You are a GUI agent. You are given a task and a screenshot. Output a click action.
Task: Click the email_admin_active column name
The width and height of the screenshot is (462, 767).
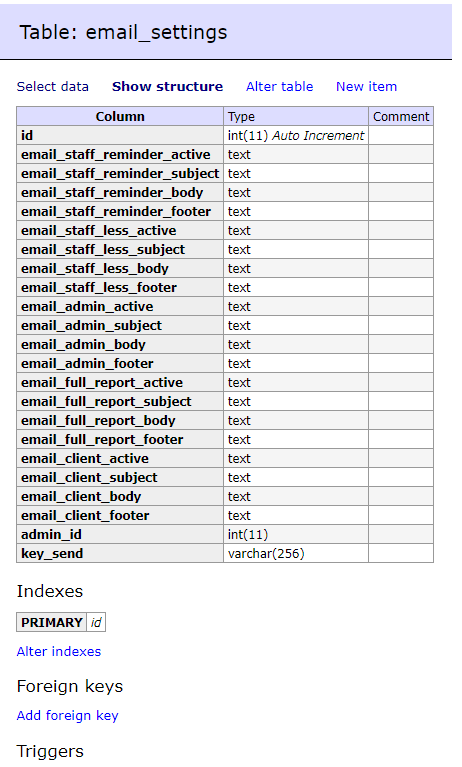point(87,307)
